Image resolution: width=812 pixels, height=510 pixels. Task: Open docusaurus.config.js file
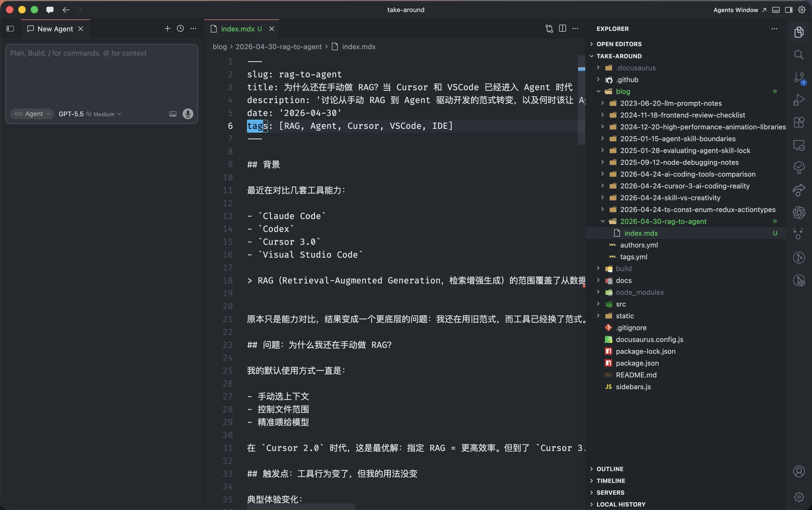pyautogui.click(x=686, y=339)
